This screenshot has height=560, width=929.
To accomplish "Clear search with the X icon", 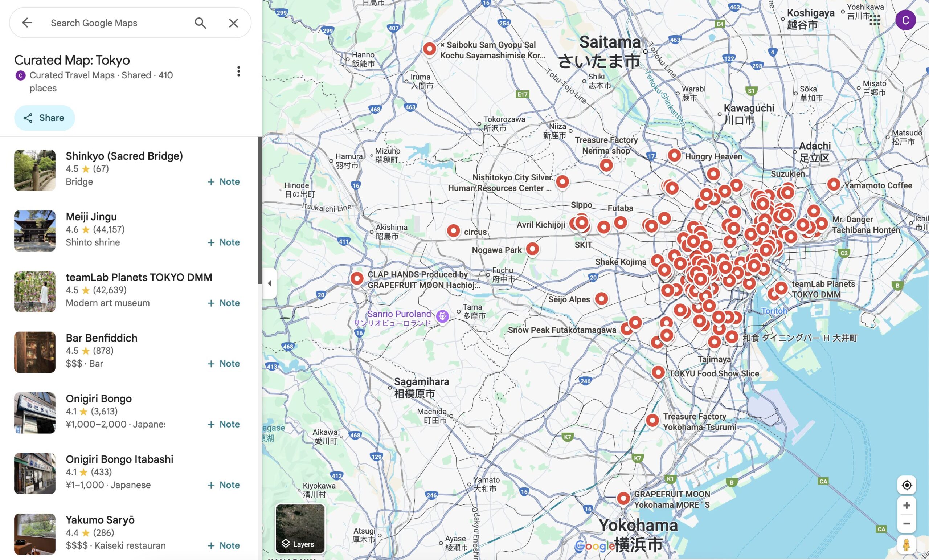I will point(233,23).
